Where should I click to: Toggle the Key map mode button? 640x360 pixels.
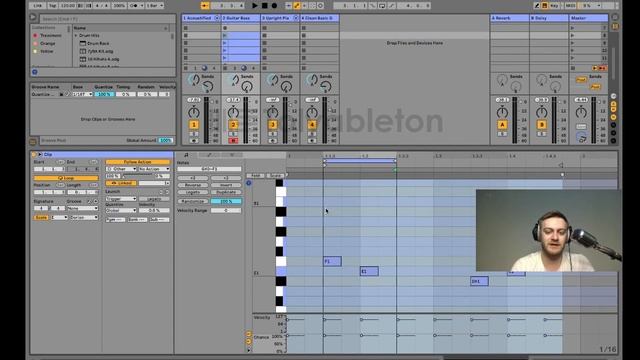pos(554,6)
